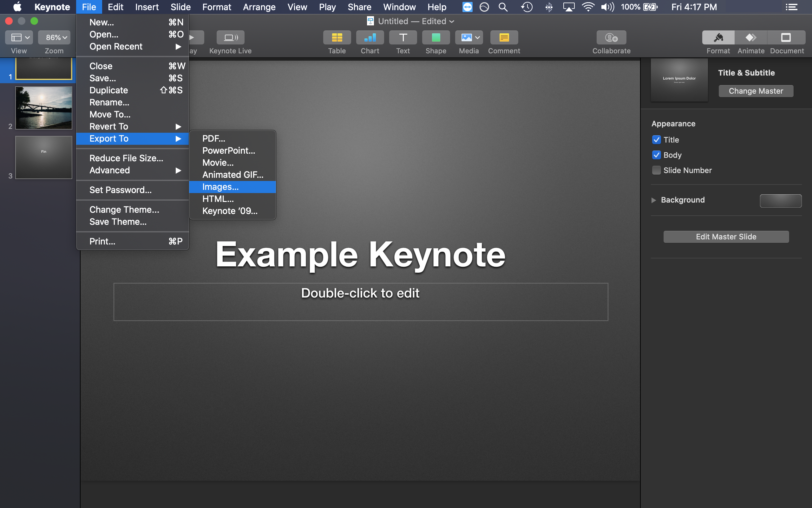Open the 86% Zoom dropdown

click(x=54, y=37)
